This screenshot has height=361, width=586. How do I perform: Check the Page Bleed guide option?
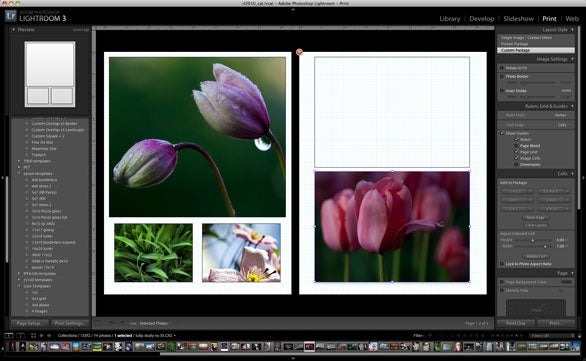tap(516, 146)
